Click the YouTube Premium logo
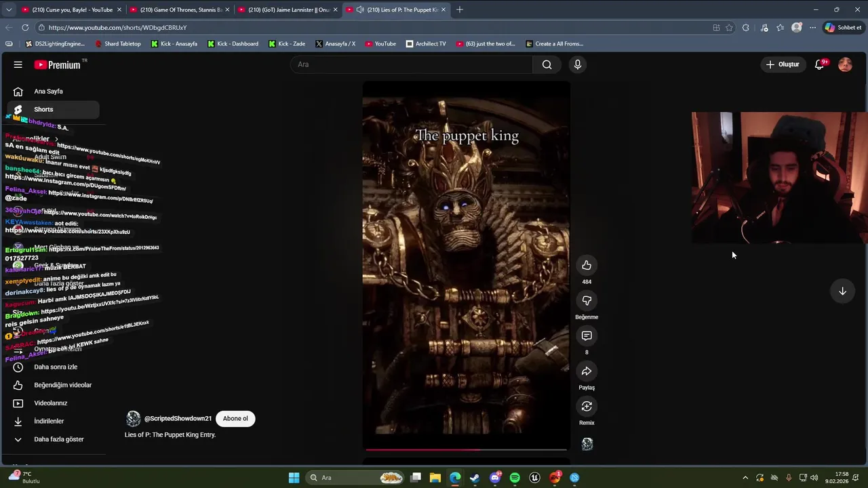 tap(58, 64)
